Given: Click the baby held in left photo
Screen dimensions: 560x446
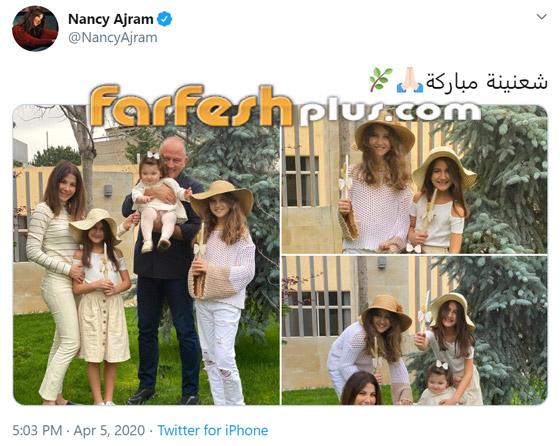Looking at the screenshot, I should click(159, 202).
